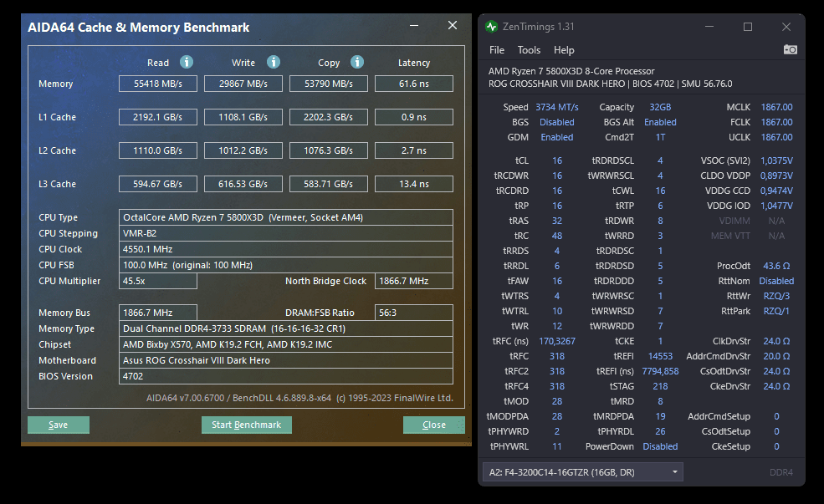The height and width of the screenshot is (504, 824).
Task: Click the tRAS value 32
Action: [x=557, y=221]
